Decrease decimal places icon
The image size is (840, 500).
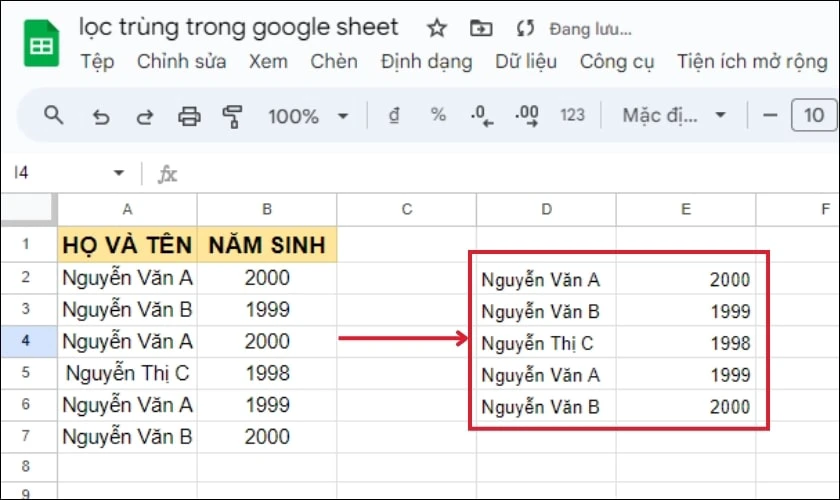[x=482, y=116]
